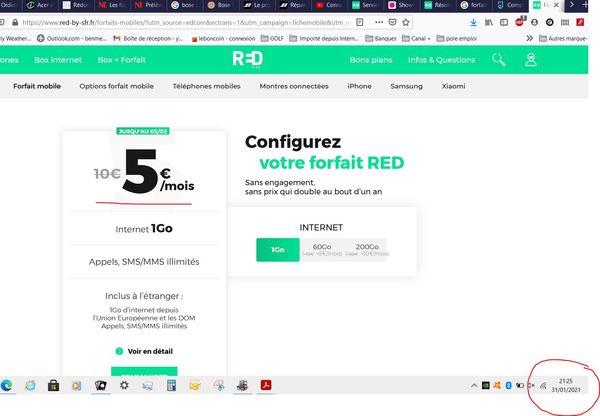This screenshot has width=600, height=416.
Task: Select the Forfait mobile sub-tab
Action: 37,86
